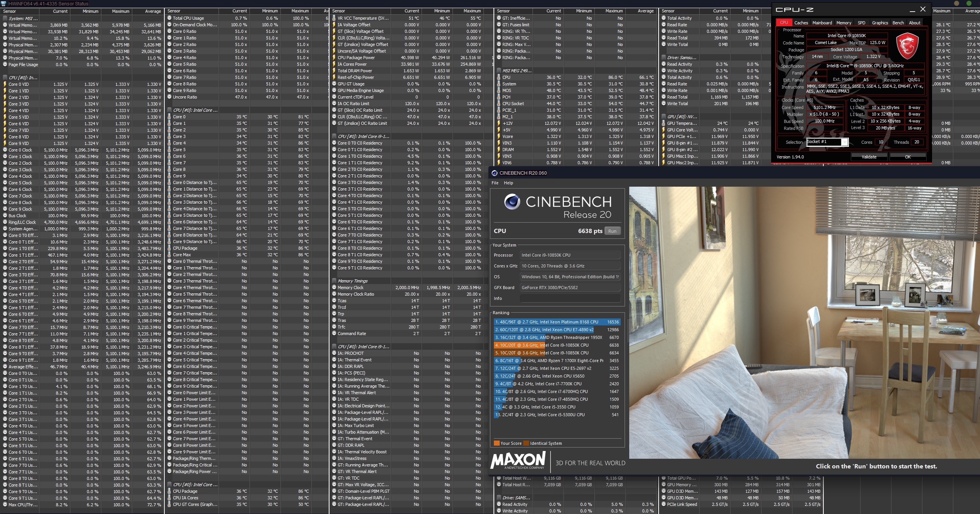Click the Total DRAM Power lightning icon
Viewport: 980px width, 514px height.
[x=334, y=71]
